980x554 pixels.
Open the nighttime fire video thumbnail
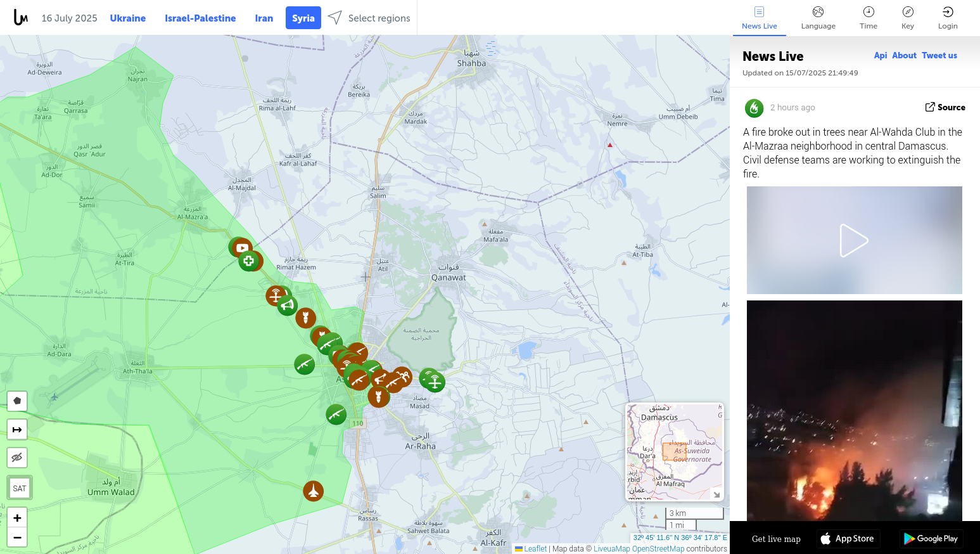pyautogui.click(x=854, y=411)
